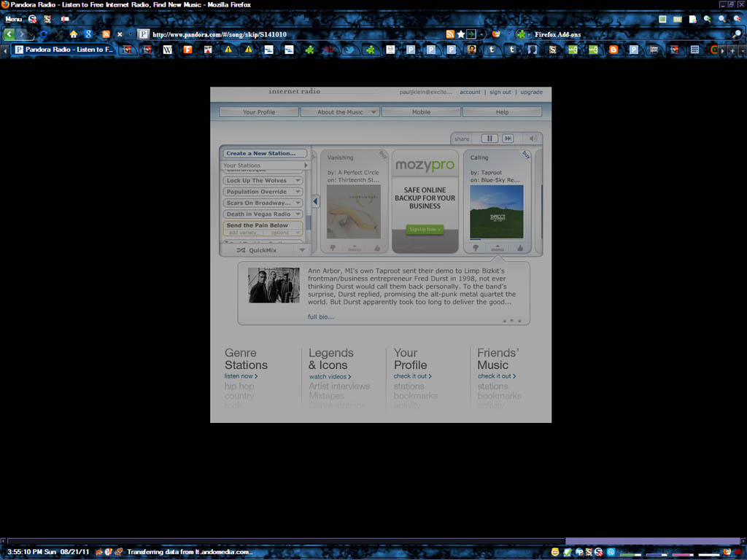Open the menu under Calling song card
Viewport: 747px width, 560px height.
[498, 249]
